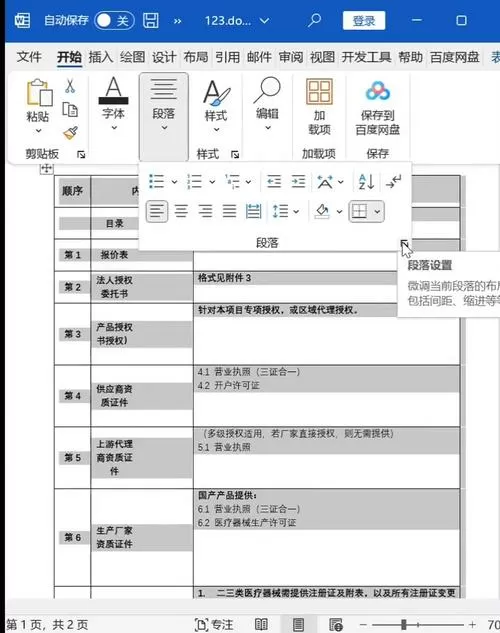
Task: Expand the bullet list style arrow
Action: (x=174, y=182)
